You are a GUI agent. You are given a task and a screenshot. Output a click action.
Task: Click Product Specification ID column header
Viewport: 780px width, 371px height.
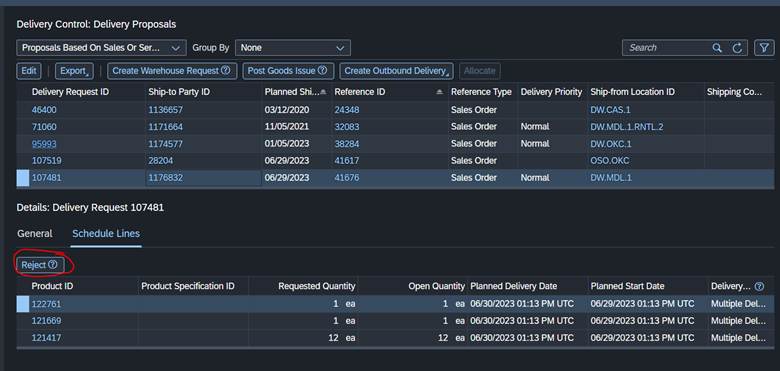(x=188, y=286)
